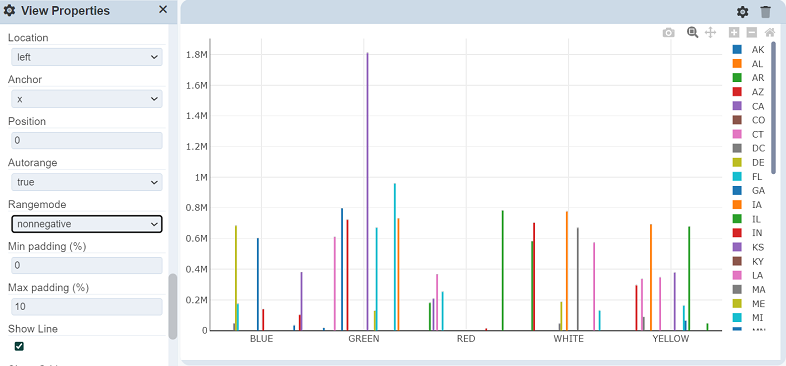Screen dimensions: 786x366
Task: Toggle DE series in legend
Action: pyautogui.click(x=748, y=162)
